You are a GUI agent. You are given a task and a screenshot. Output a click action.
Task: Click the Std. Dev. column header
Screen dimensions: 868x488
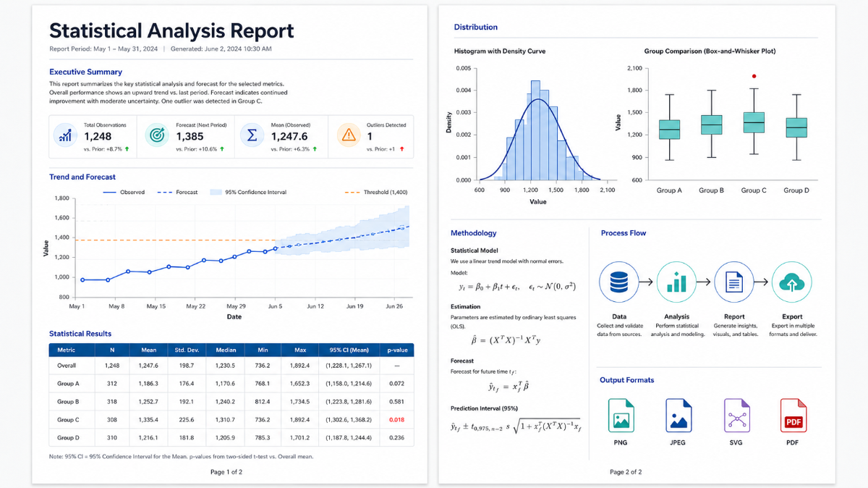tap(187, 350)
